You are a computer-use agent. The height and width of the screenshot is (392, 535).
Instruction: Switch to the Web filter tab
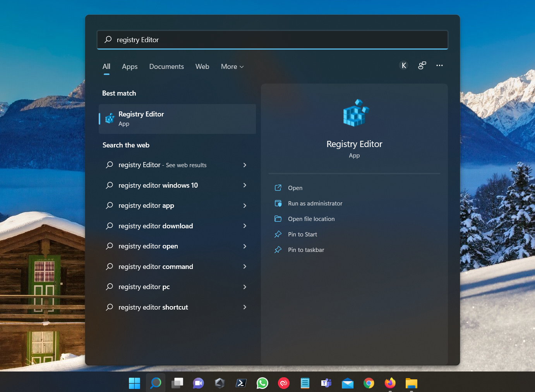click(x=202, y=67)
